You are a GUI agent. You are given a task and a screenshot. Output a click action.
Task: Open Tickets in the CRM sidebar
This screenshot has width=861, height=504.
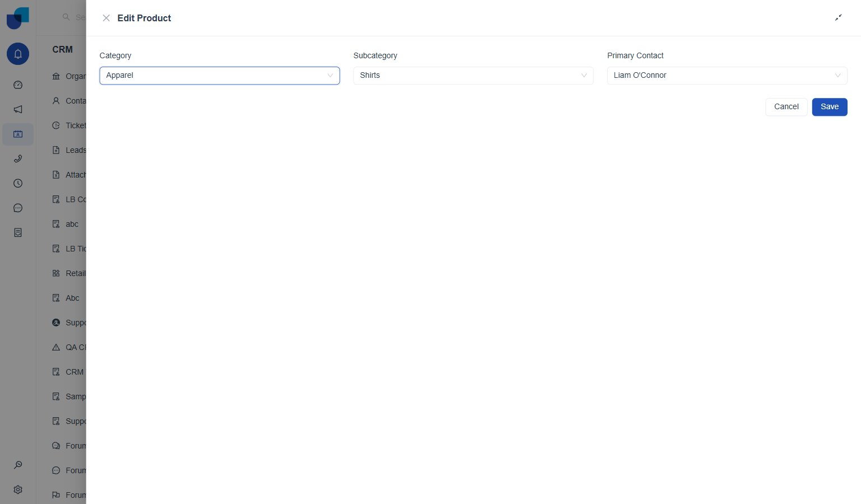(69, 125)
